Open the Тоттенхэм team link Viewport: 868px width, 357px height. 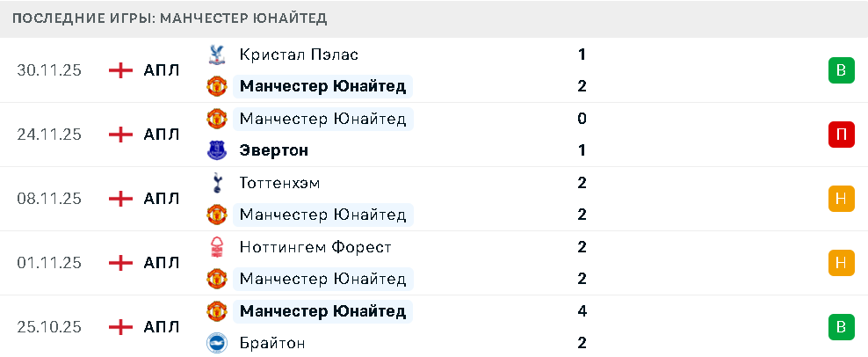[x=279, y=183]
